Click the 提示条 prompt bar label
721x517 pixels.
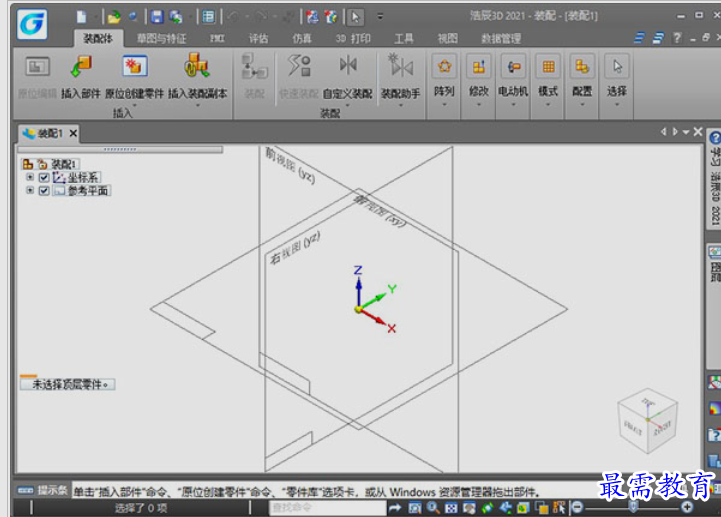click(x=52, y=490)
